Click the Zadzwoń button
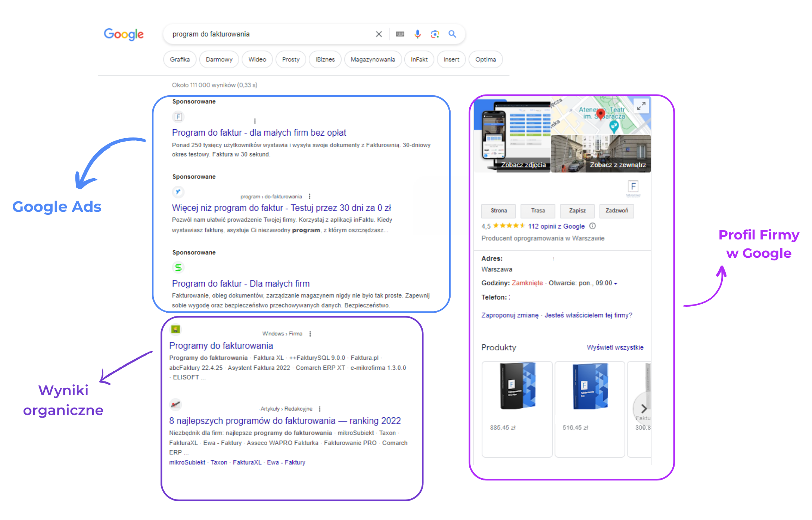 coord(617,211)
